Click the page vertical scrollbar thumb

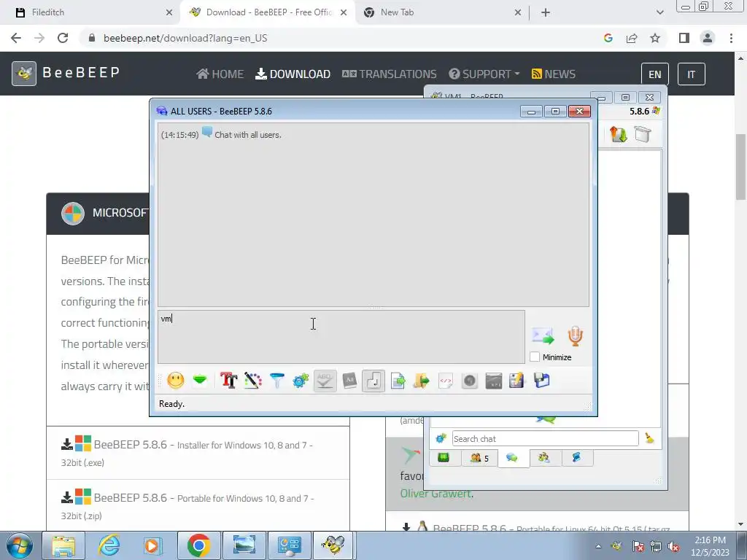point(740,167)
